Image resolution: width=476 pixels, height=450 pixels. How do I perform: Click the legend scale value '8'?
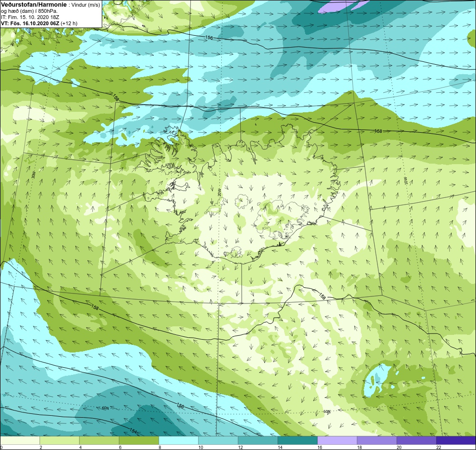click(159, 448)
